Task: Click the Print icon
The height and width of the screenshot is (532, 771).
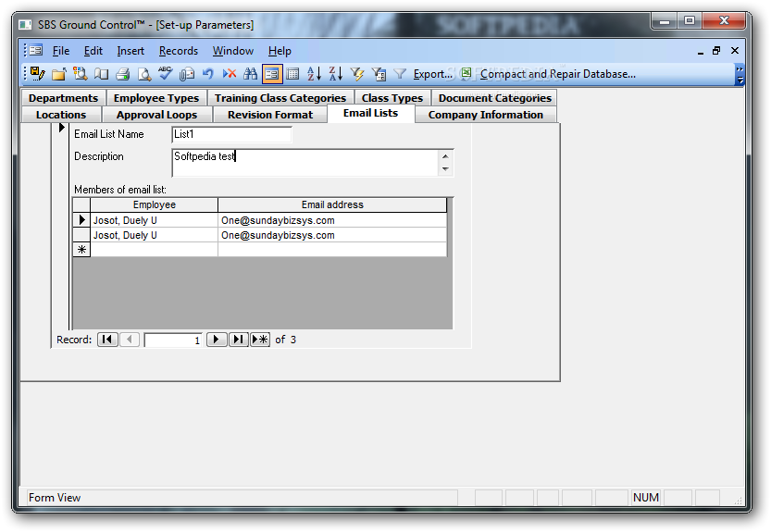Action: pyautogui.click(x=122, y=74)
